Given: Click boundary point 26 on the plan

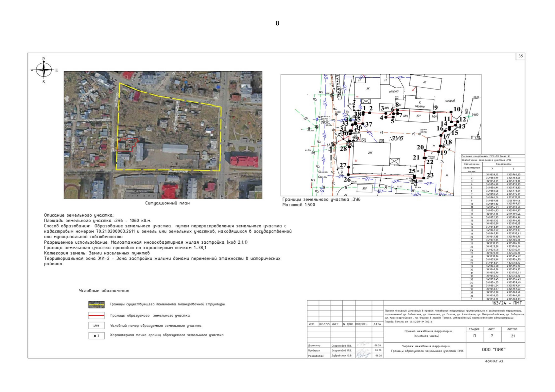Looking at the screenshot, I should [x=348, y=175].
